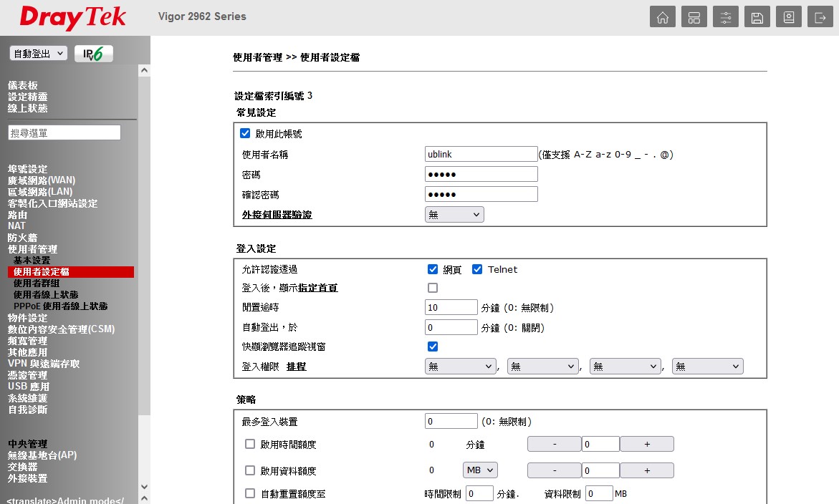Open the 自動登出 dropdown
Viewport: 839px width, 504px height.
(x=39, y=54)
